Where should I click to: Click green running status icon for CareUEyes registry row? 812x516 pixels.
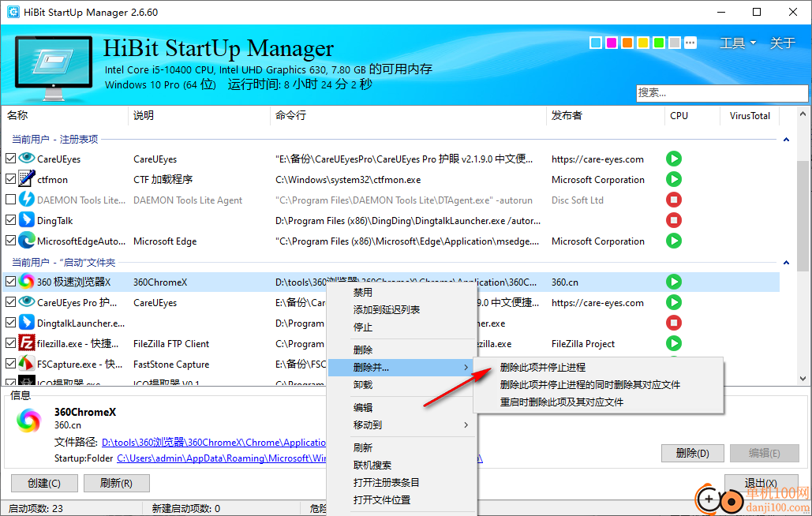674,159
